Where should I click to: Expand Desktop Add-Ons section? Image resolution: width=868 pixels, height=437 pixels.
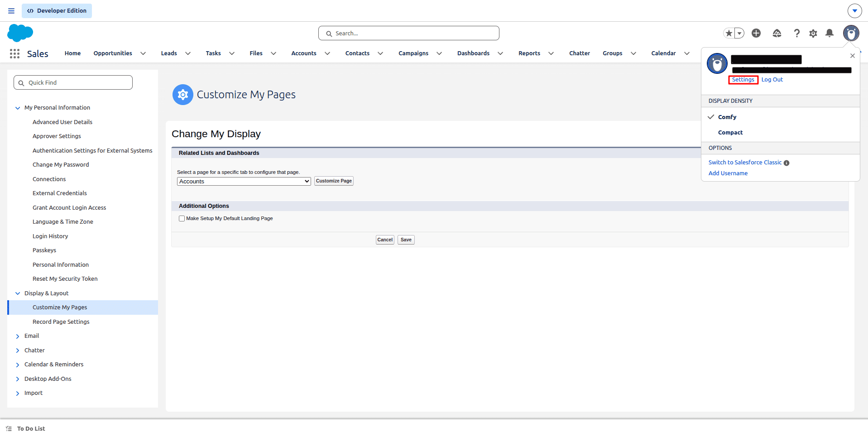(x=18, y=379)
